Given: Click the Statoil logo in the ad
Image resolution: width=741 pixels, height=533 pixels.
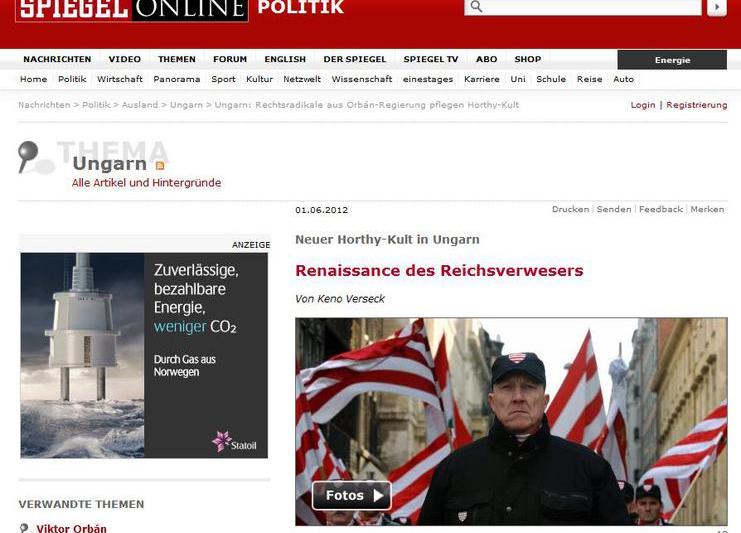Looking at the screenshot, I should pyautogui.click(x=234, y=441).
